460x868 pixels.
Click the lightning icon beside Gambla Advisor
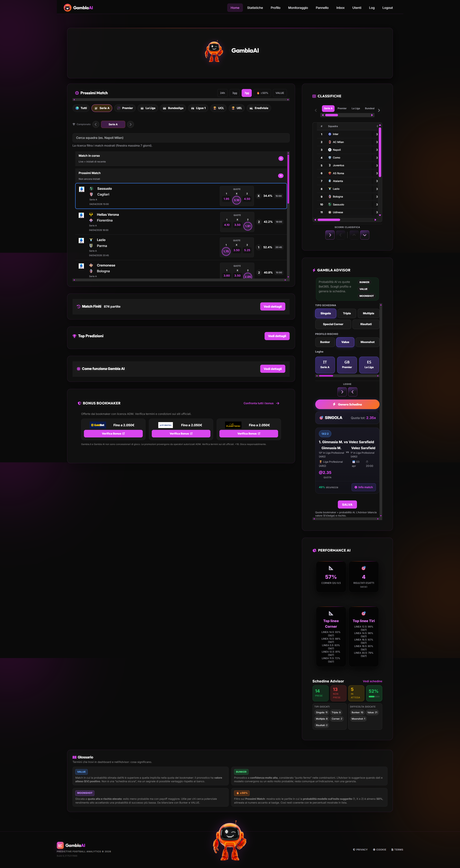[314, 270]
